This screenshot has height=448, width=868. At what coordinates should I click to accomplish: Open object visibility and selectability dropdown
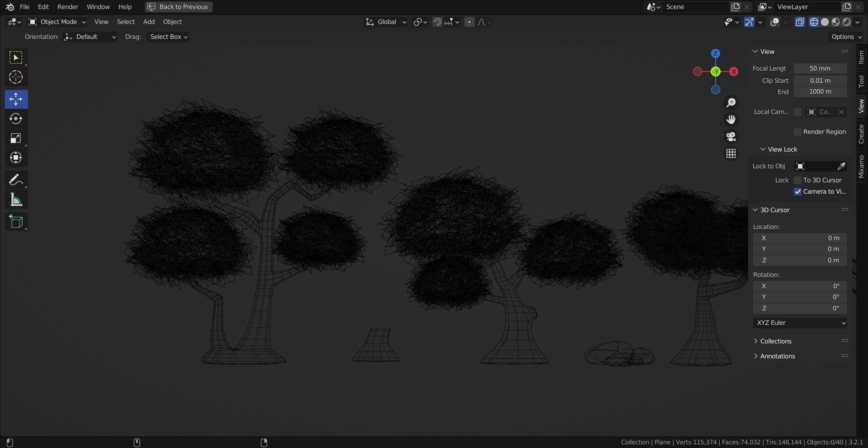731,22
